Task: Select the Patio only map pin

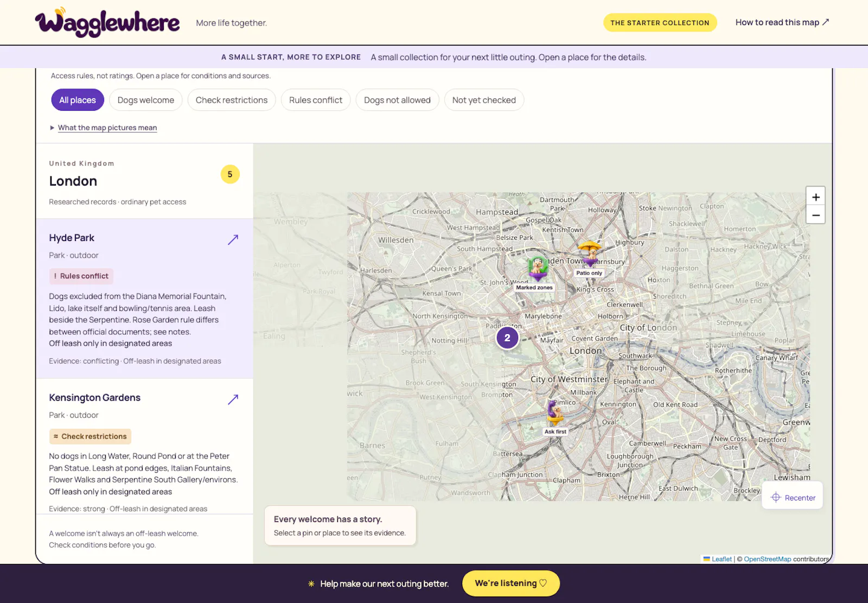Action: click(x=590, y=254)
